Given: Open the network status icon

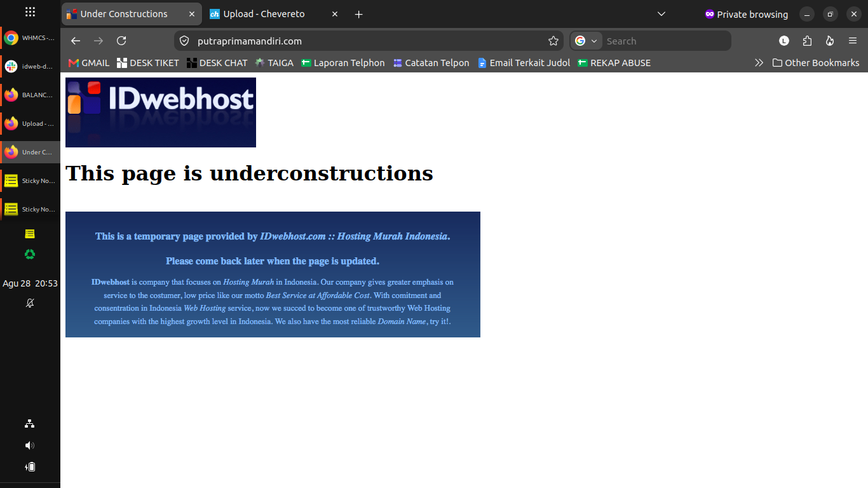Looking at the screenshot, I should 30,424.
